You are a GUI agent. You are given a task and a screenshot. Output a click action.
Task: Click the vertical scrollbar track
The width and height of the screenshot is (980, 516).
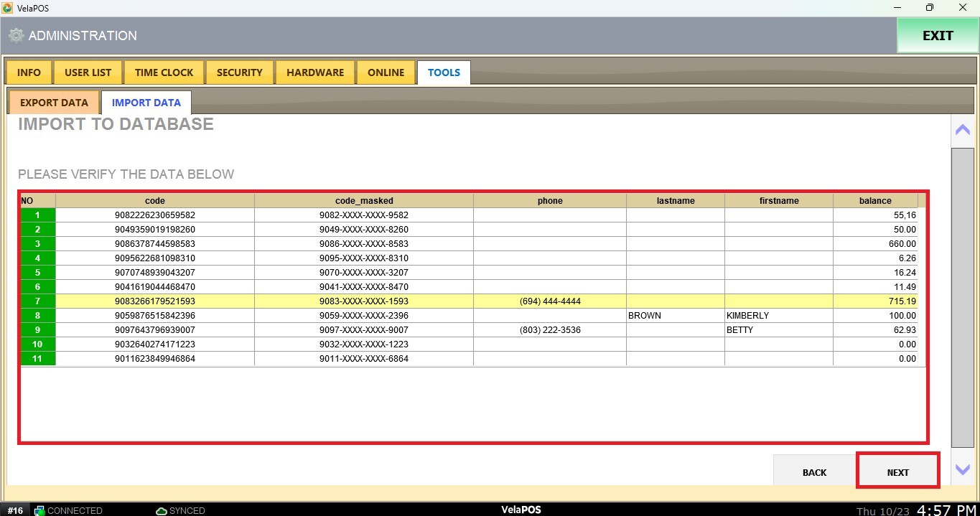click(962, 298)
